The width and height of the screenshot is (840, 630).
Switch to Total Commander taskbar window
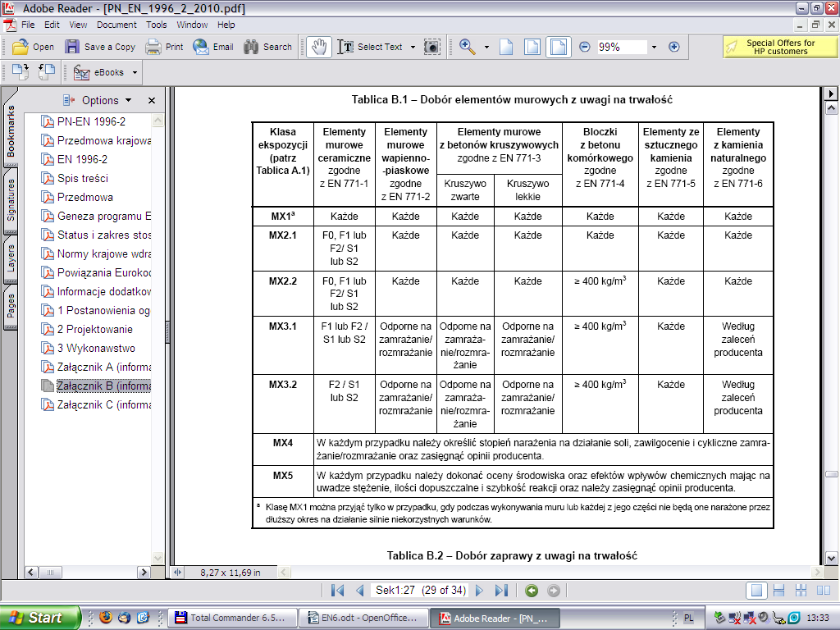click(x=232, y=618)
